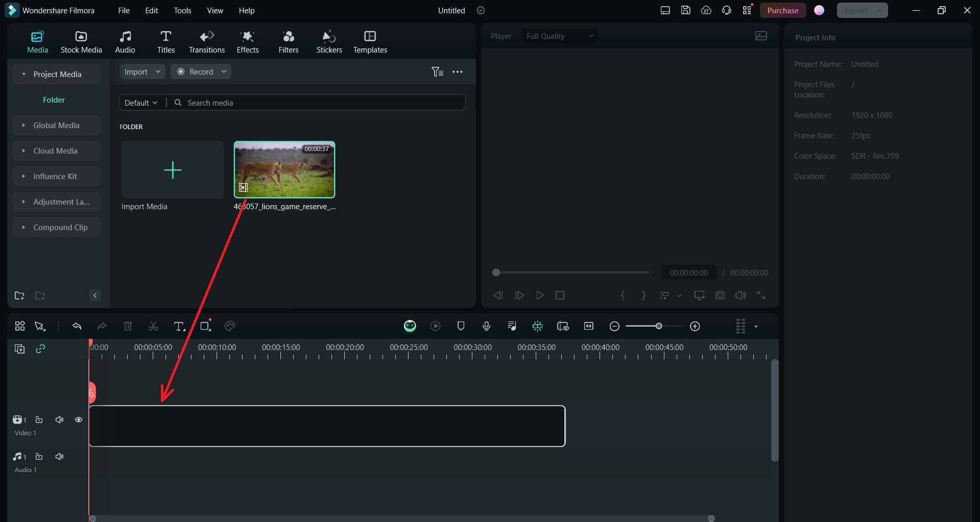Expand Compound Clip
This screenshot has width=980, height=522.
[x=23, y=227]
